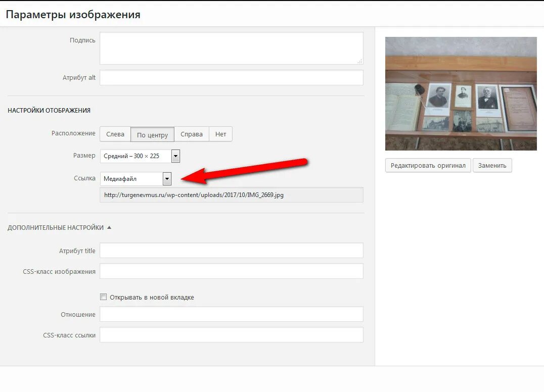The image size is (544, 392).
Task: Click the Расположение label
Action: click(x=73, y=133)
